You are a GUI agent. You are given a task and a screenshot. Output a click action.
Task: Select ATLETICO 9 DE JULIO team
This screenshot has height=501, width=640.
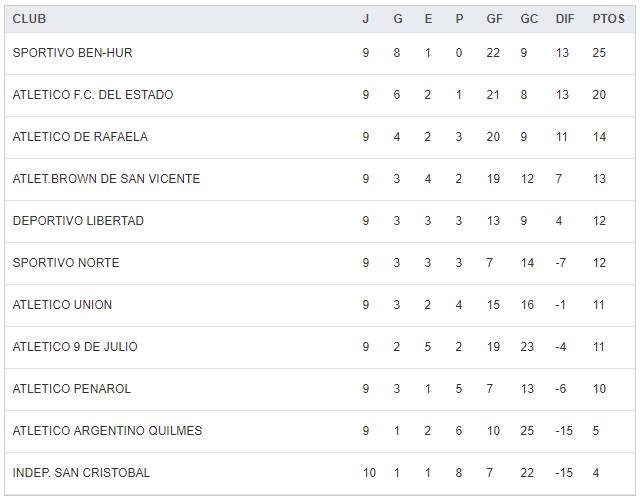[x=75, y=347]
